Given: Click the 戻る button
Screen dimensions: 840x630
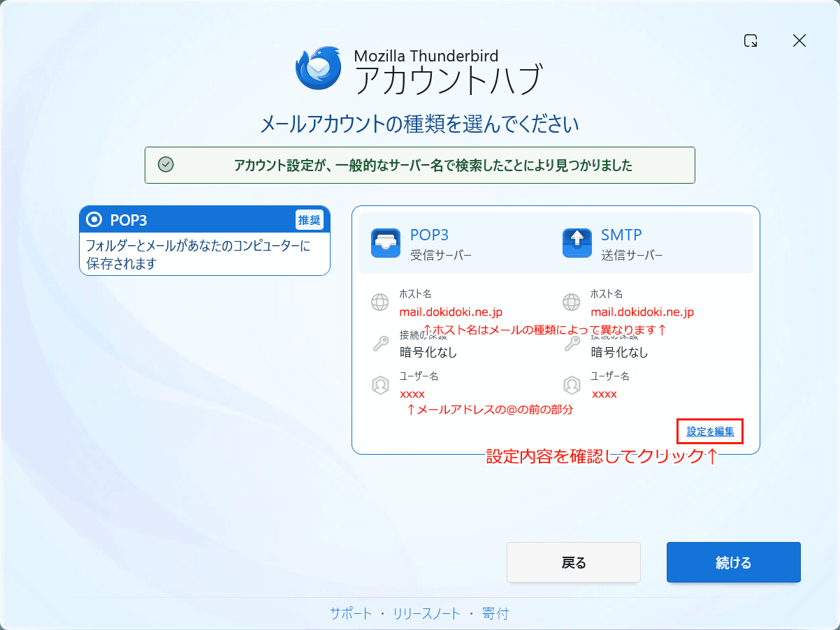Looking at the screenshot, I should (x=574, y=562).
